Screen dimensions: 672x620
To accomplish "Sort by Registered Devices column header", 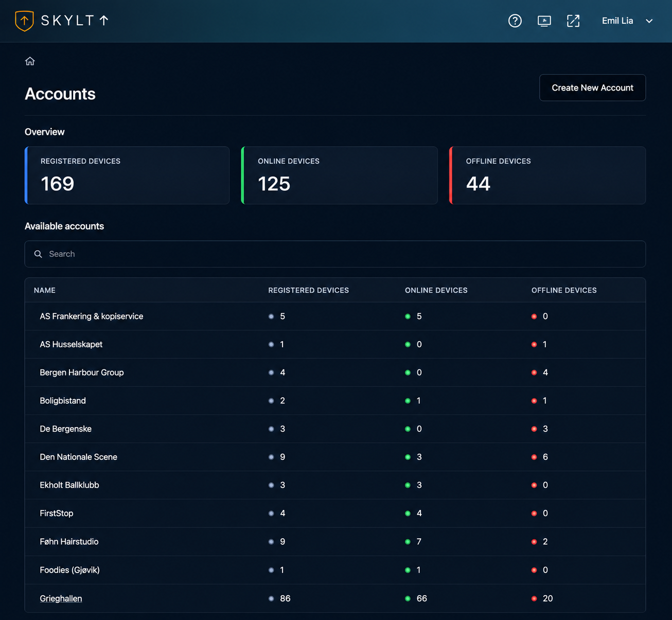I will point(308,290).
